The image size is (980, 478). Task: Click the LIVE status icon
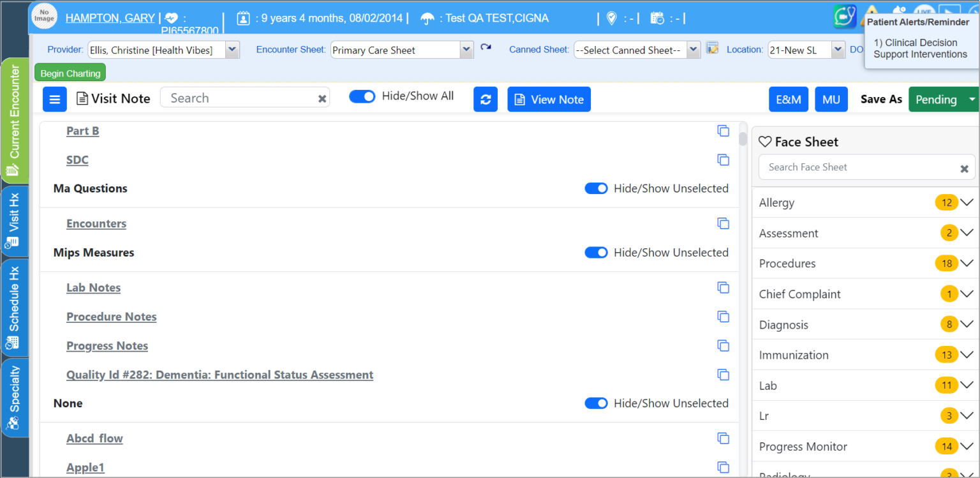[x=925, y=10]
